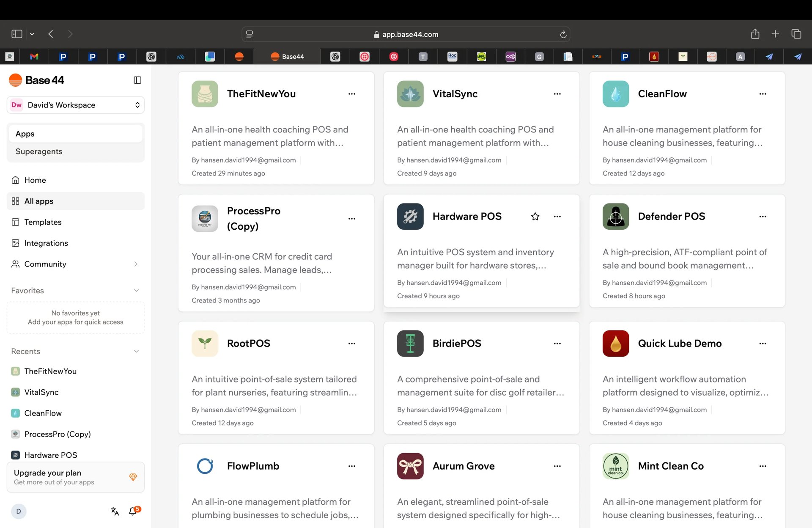Click the user avatar in the bottom corner
This screenshot has height=528, width=812.
pyautogui.click(x=19, y=511)
